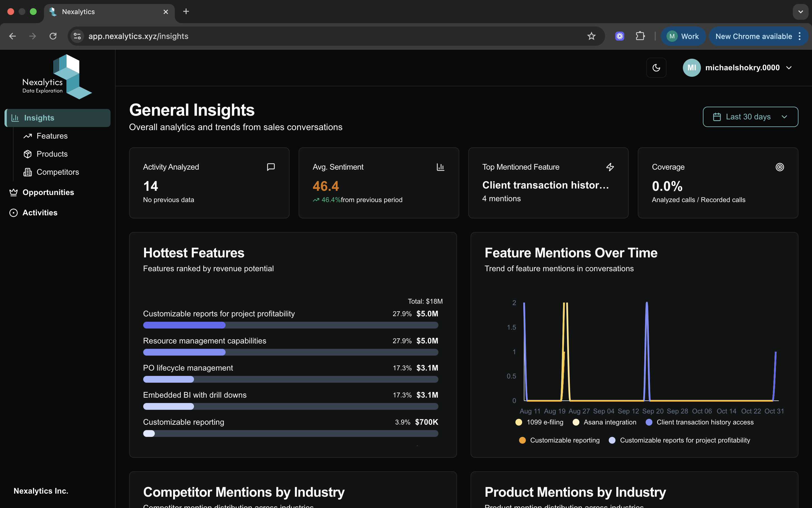Click the green trend arrow by 46.4%
This screenshot has height=508, width=812.
click(x=316, y=200)
